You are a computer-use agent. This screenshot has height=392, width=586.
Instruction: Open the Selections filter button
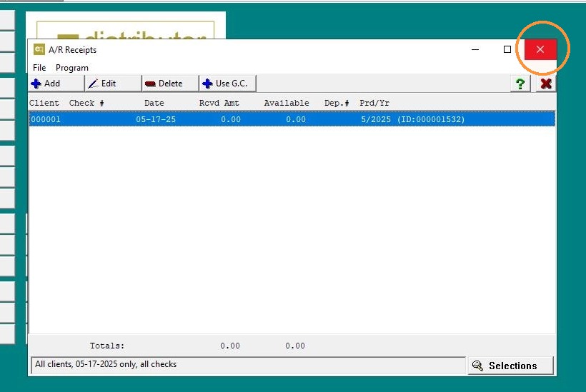pos(510,366)
